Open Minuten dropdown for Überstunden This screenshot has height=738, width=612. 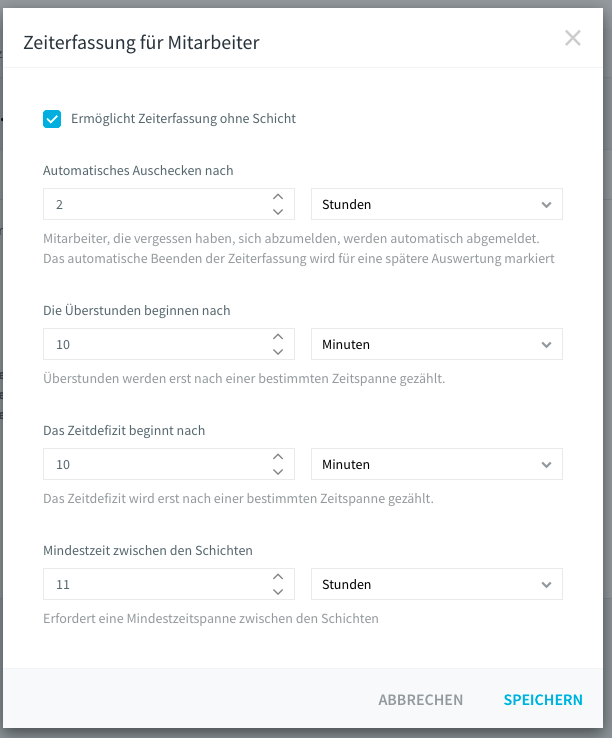click(437, 344)
